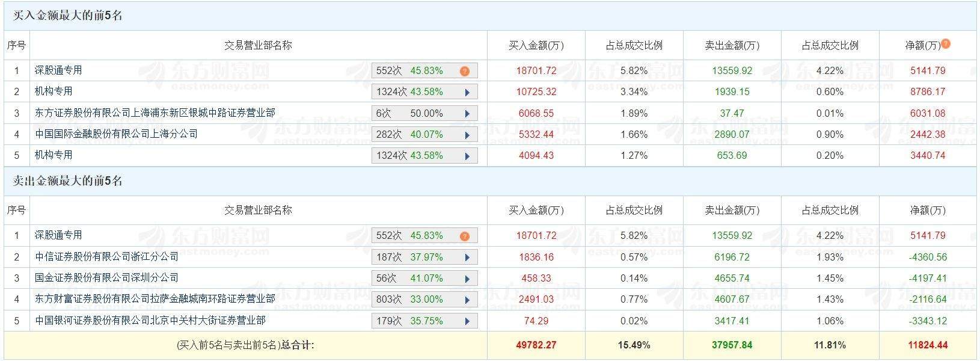The width and height of the screenshot is (980, 361).
Task: Click the orange help icon beside 净额(万) header
Action: [x=946, y=44]
